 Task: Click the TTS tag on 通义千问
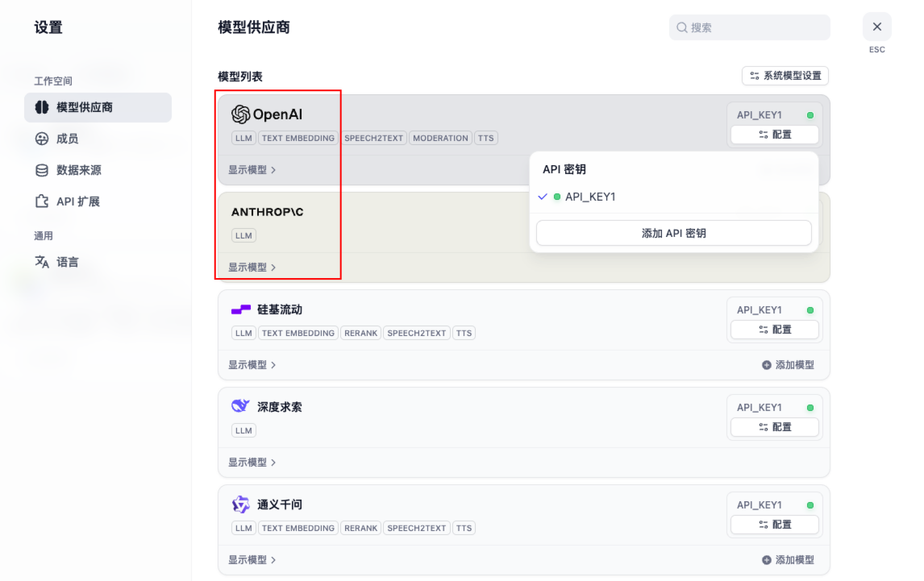[x=464, y=529]
